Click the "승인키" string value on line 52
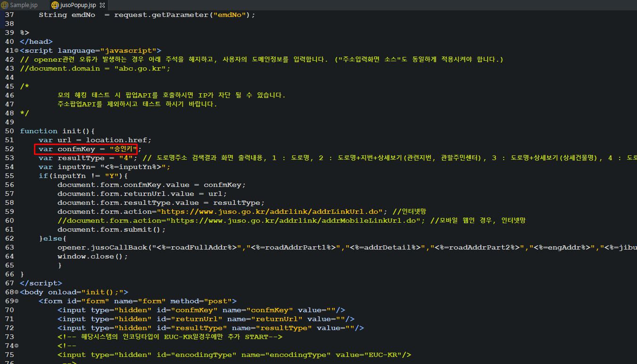637x364 pixels. click(x=123, y=149)
